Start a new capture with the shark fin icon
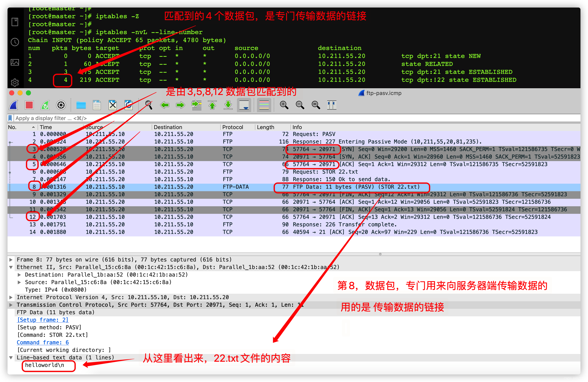This screenshot has height=382, width=588. coord(14,105)
